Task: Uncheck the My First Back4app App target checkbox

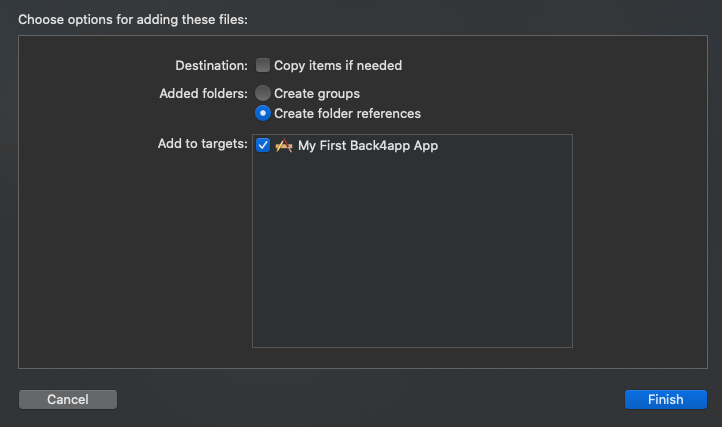Action: [x=263, y=145]
